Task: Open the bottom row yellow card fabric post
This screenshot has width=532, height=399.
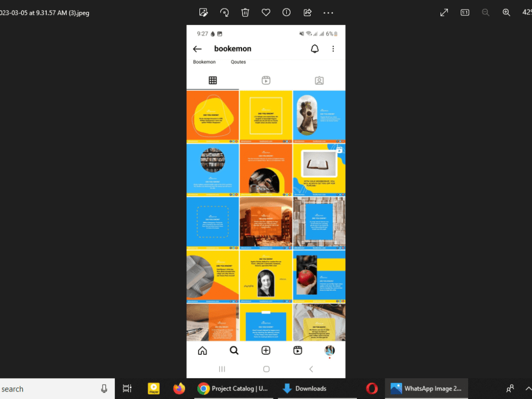Action: pos(319,322)
